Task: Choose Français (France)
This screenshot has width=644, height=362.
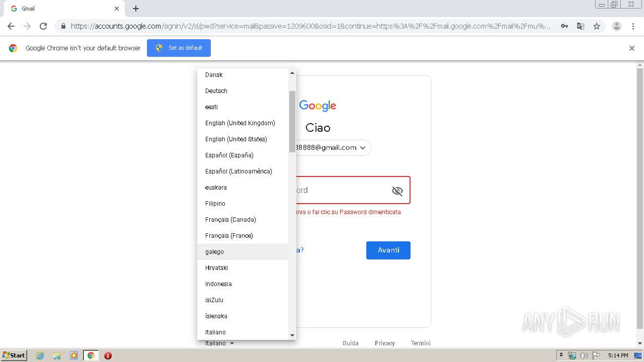Action: tap(243, 236)
